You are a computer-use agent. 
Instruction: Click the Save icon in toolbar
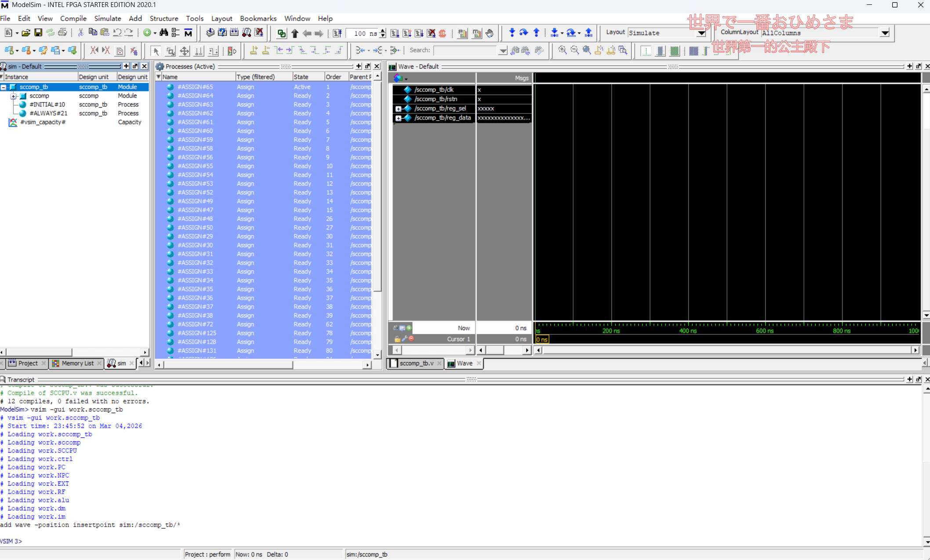[38, 33]
